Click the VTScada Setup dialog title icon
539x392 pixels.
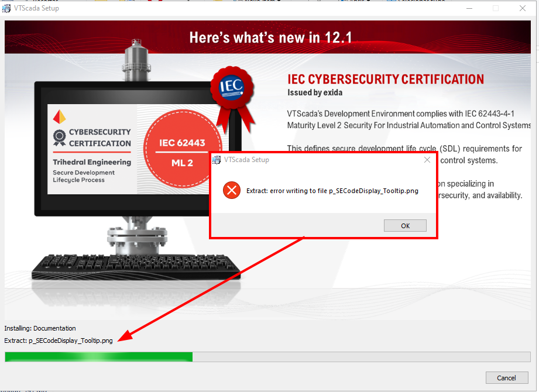tap(216, 160)
